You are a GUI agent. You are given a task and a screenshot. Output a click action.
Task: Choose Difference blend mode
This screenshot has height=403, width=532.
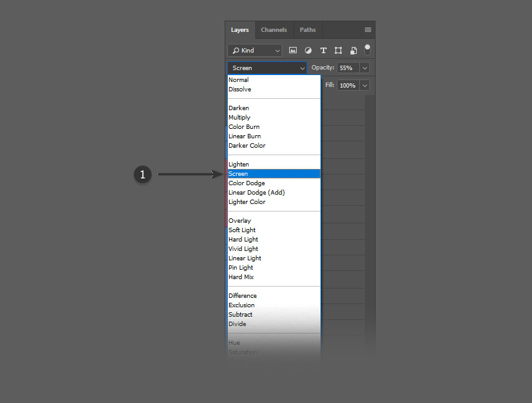(x=274, y=296)
